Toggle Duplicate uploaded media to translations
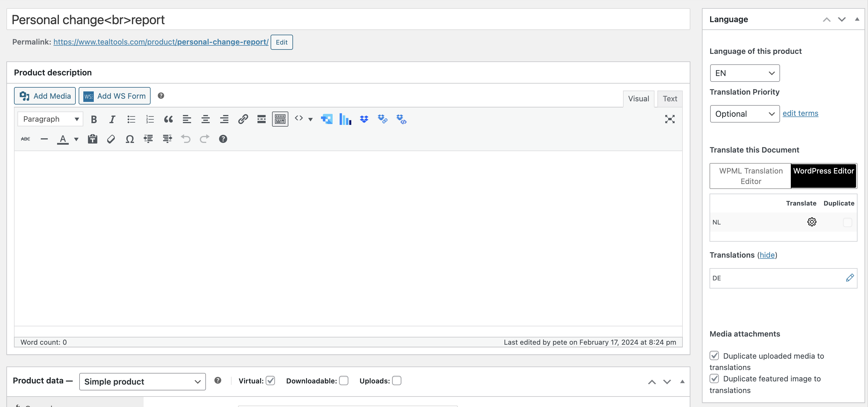Image resolution: width=868 pixels, height=407 pixels. pos(714,356)
